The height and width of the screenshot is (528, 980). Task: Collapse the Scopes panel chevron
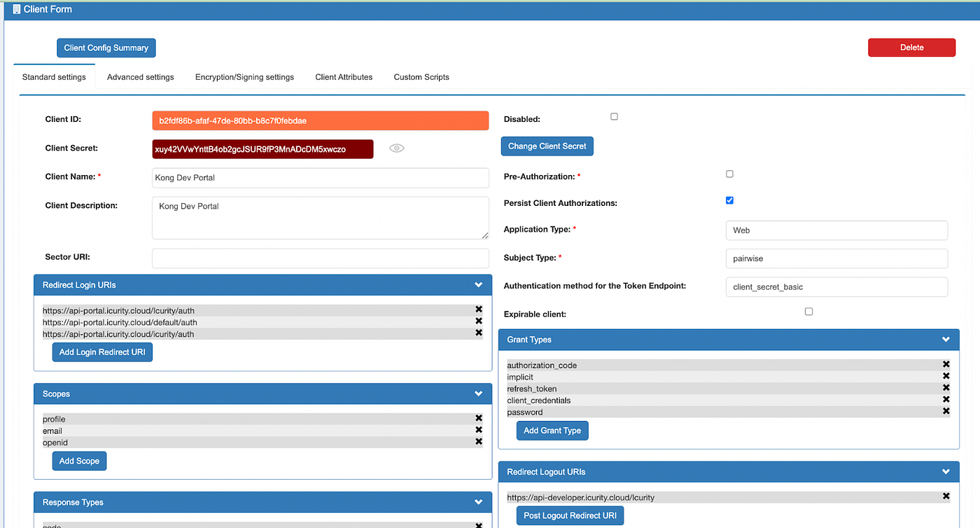479,394
